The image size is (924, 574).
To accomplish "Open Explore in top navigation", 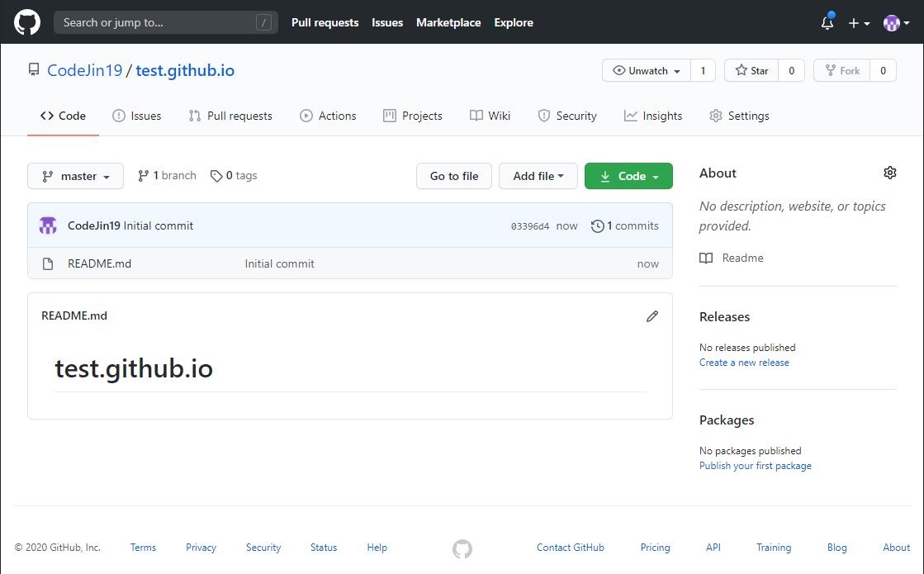I will pyautogui.click(x=514, y=22).
